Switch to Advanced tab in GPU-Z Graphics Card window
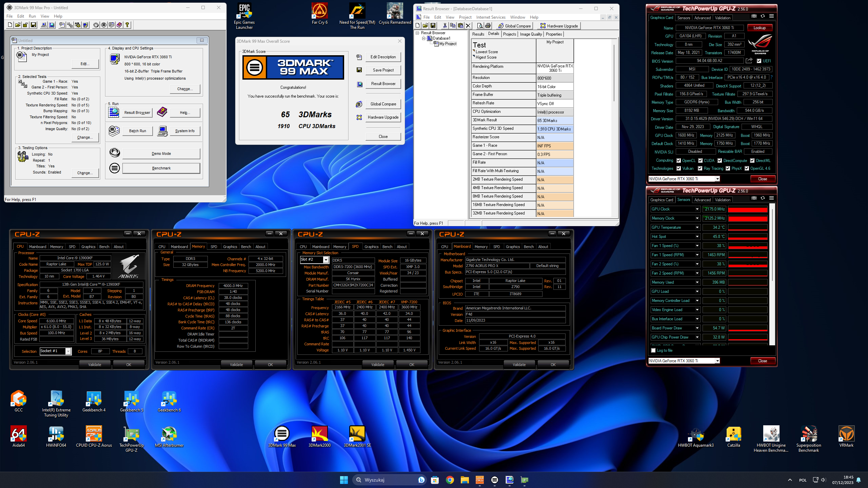 point(702,18)
